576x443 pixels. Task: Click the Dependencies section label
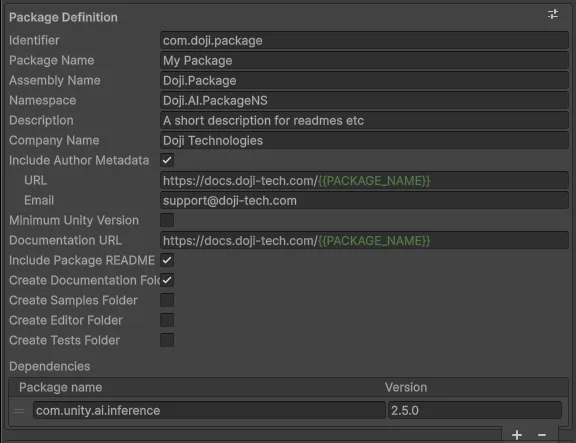(x=50, y=366)
